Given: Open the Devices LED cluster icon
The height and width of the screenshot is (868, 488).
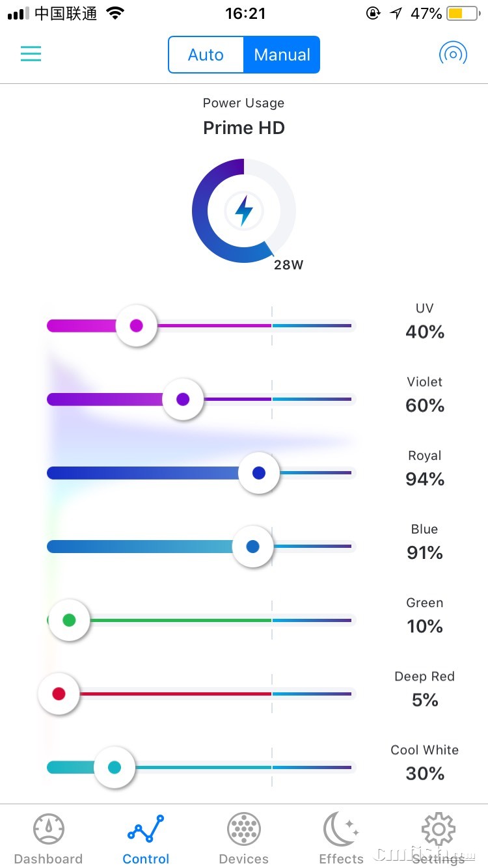Looking at the screenshot, I should (244, 829).
